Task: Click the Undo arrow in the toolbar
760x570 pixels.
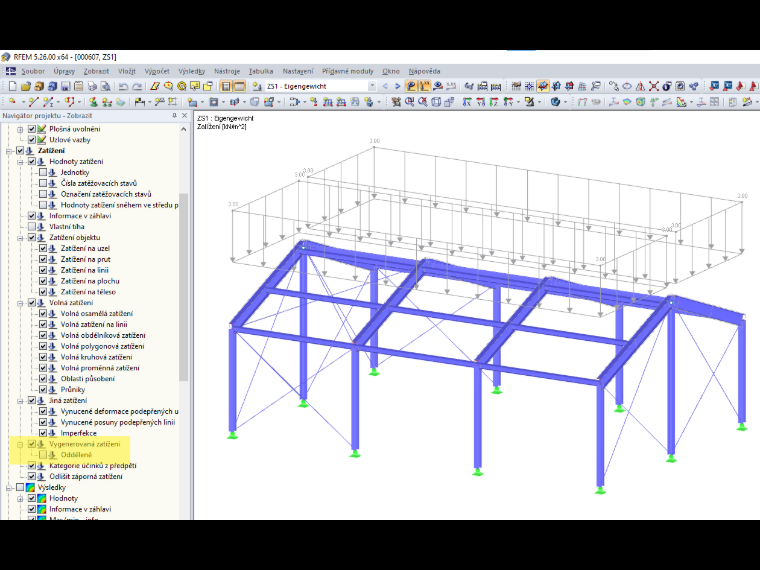Action: coord(123,86)
